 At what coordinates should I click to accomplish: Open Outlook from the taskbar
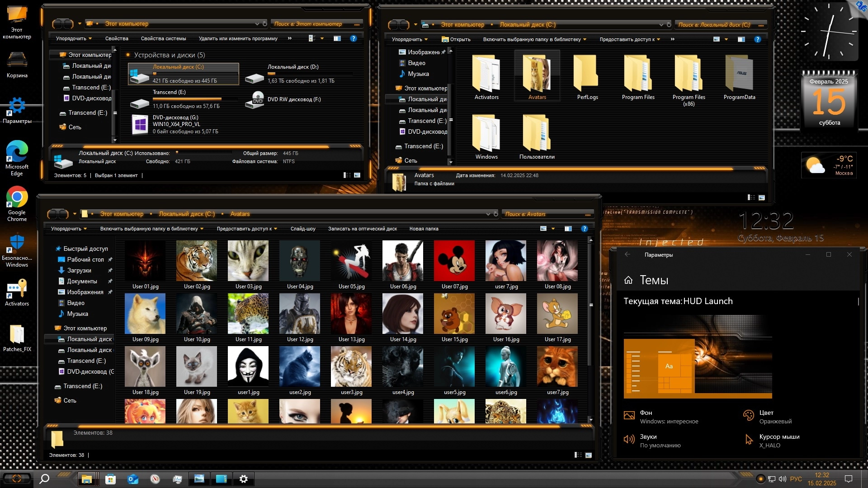click(132, 479)
